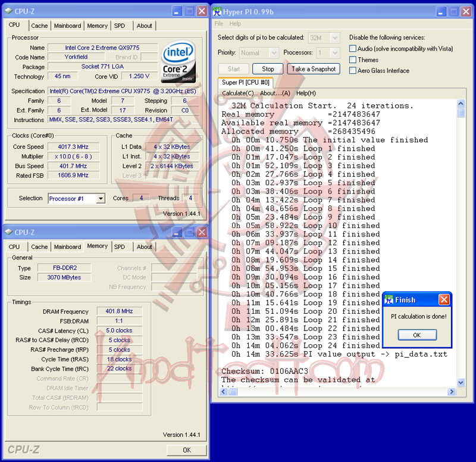Click the Intel Core 2 Extreme QX9775 name field

[102, 48]
